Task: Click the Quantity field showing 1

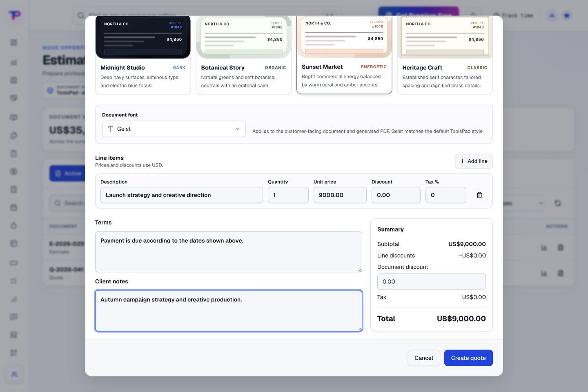Action: pyautogui.click(x=288, y=195)
